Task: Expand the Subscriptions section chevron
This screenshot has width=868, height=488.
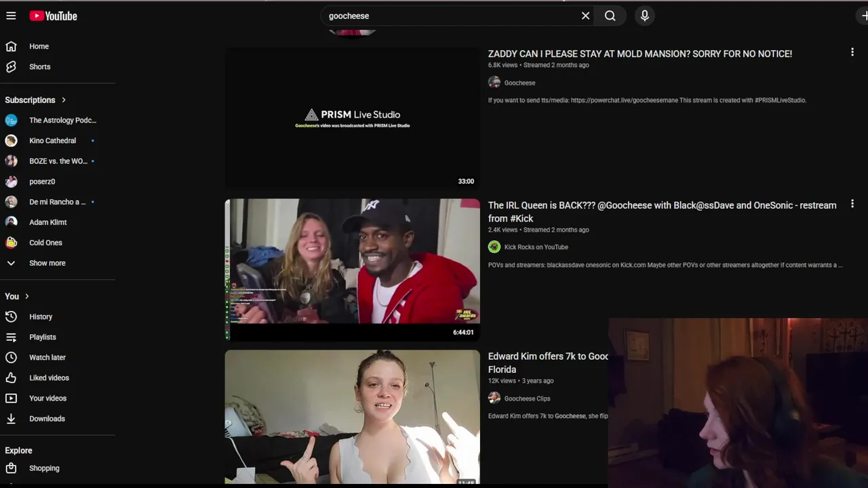Action: click(64, 100)
